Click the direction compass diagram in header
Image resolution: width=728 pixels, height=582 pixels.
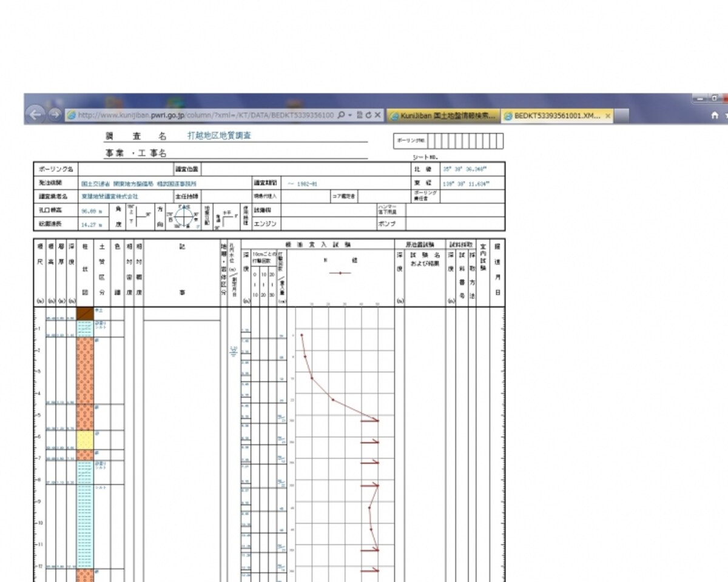click(183, 216)
